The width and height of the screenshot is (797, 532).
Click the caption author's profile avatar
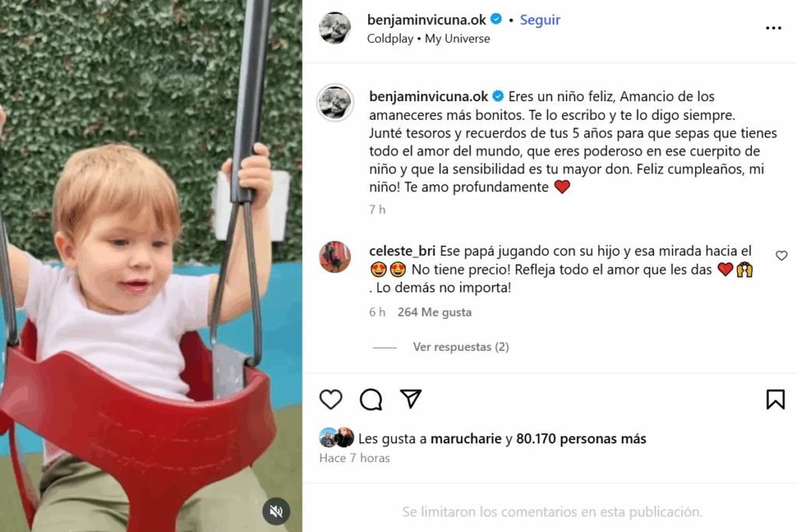[x=335, y=102]
